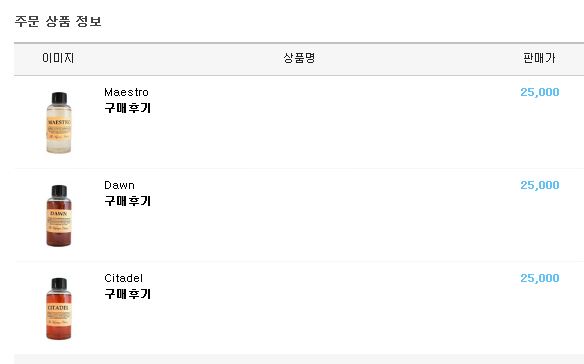This screenshot has width=584, height=364.
Task: Click the DAWN label on the bottle
Action: tap(58, 213)
